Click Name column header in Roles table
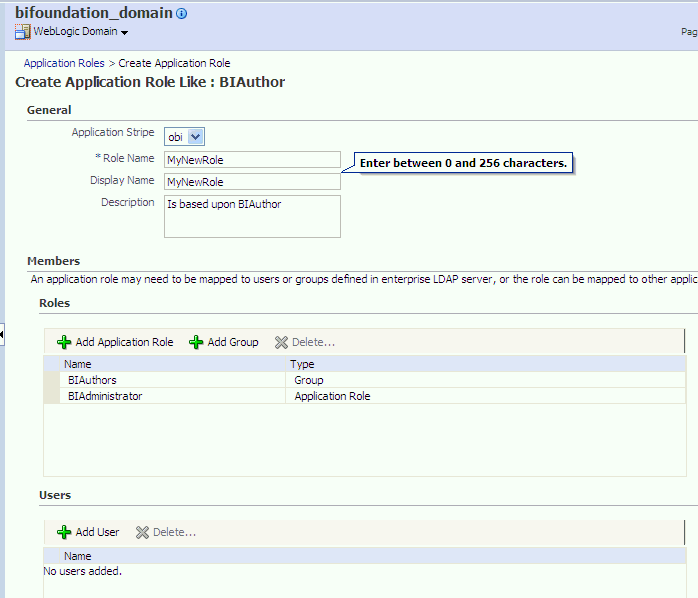698x598 pixels. (x=172, y=364)
